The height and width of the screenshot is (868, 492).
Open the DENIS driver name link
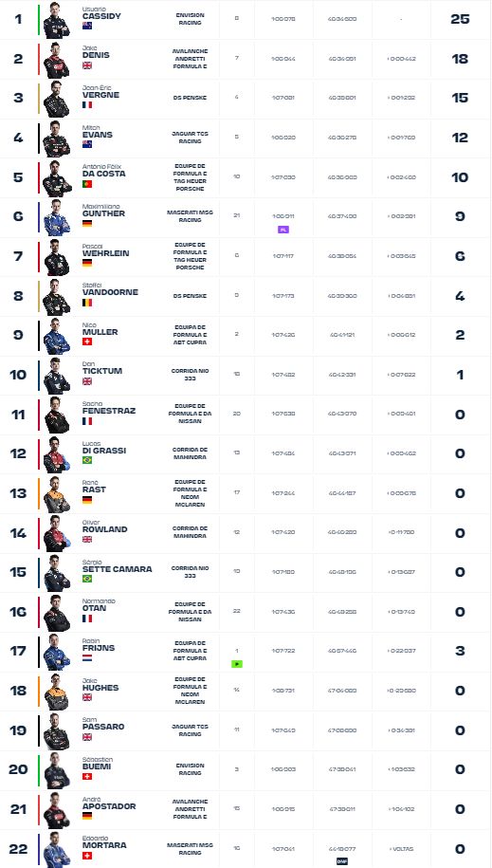coord(96,55)
